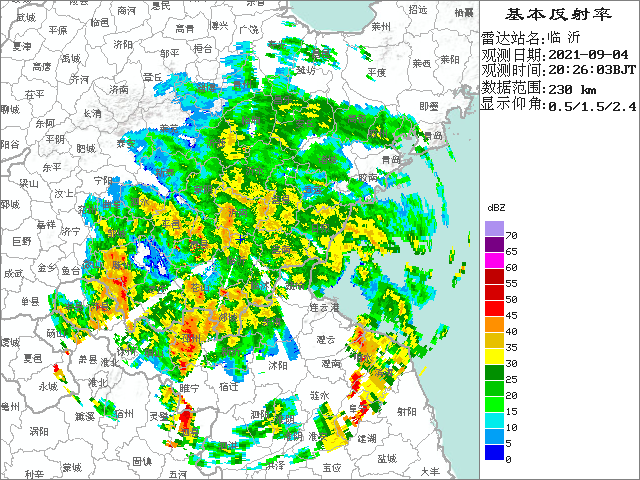Select the 40 dBZ orange legend swatch
The width and height of the screenshot is (640, 480).
click(494, 325)
